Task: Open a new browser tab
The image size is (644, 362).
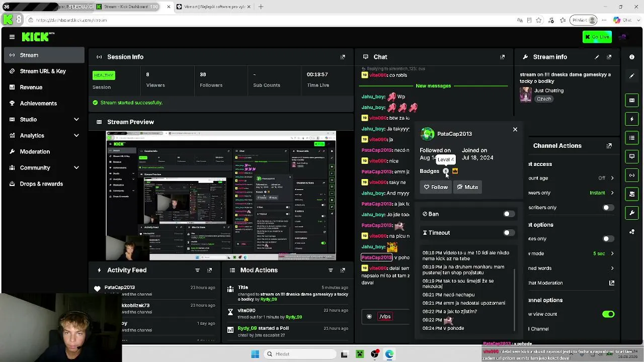Action: coord(261,7)
